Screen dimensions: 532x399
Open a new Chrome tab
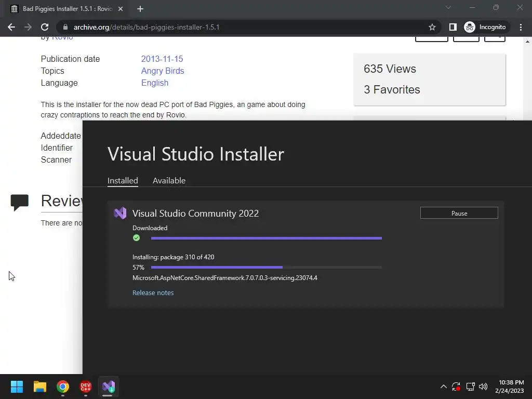[x=140, y=9]
